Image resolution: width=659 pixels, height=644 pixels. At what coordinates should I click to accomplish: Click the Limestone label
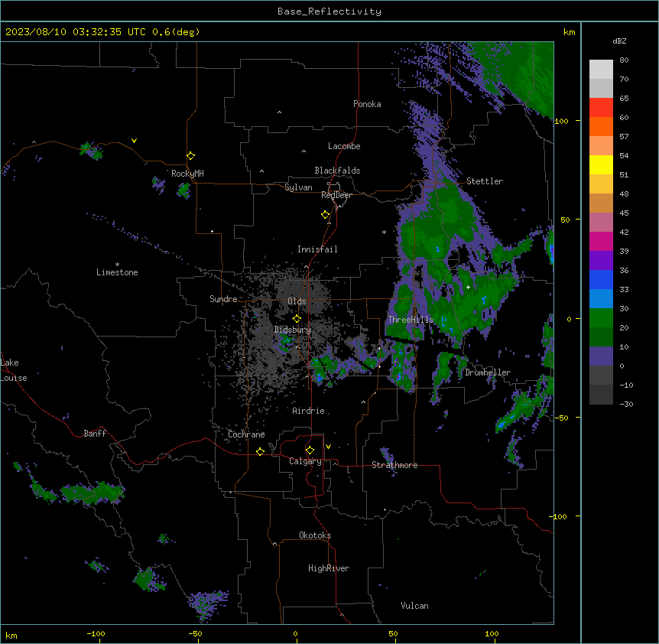[117, 272]
